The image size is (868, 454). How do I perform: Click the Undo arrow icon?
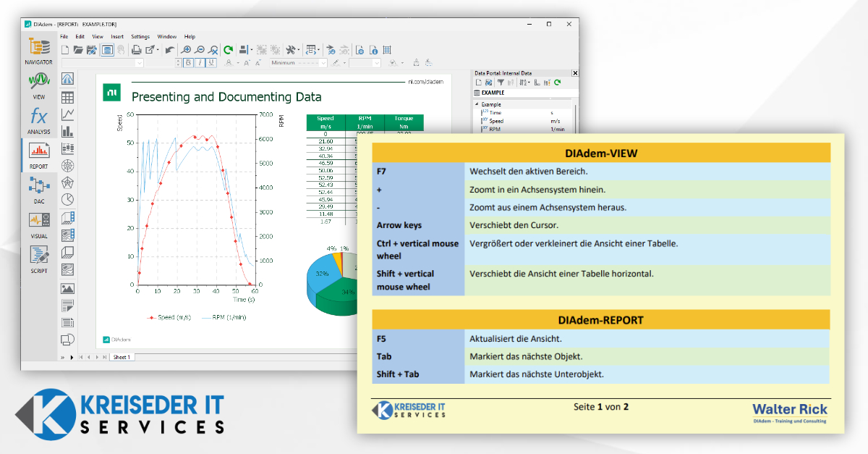[x=169, y=50]
